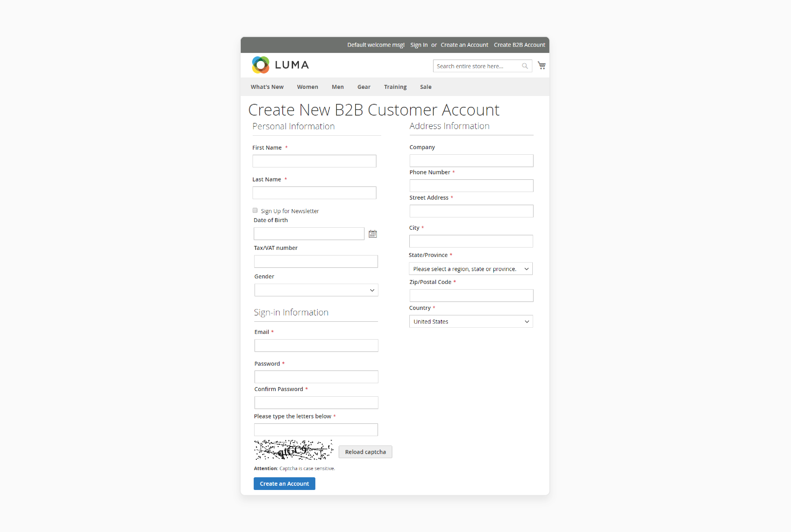Viewport: 791px width, 532px height.
Task: Click the Company input field
Action: (471, 161)
